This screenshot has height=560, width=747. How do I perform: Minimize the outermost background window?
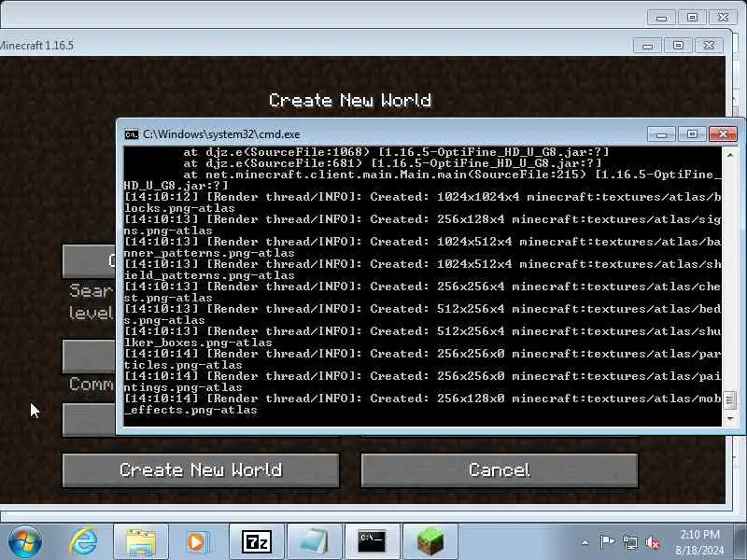[x=661, y=18]
